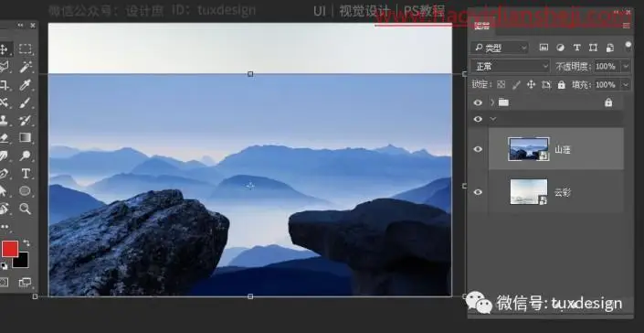Select the 云彩 cloud layer thumbnail
Viewport: 644px width, 333px height.
coord(529,191)
